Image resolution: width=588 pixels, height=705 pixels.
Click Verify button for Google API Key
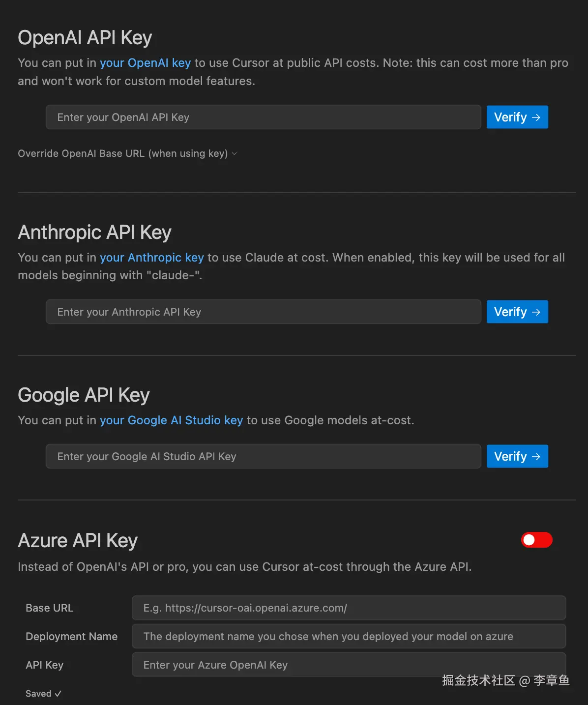517,456
